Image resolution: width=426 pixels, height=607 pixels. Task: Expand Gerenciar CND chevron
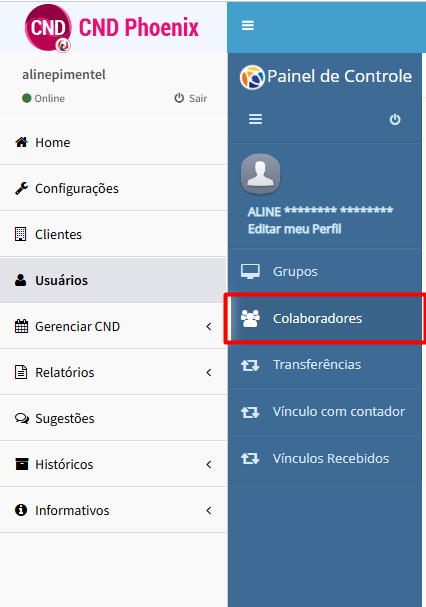[x=209, y=326]
